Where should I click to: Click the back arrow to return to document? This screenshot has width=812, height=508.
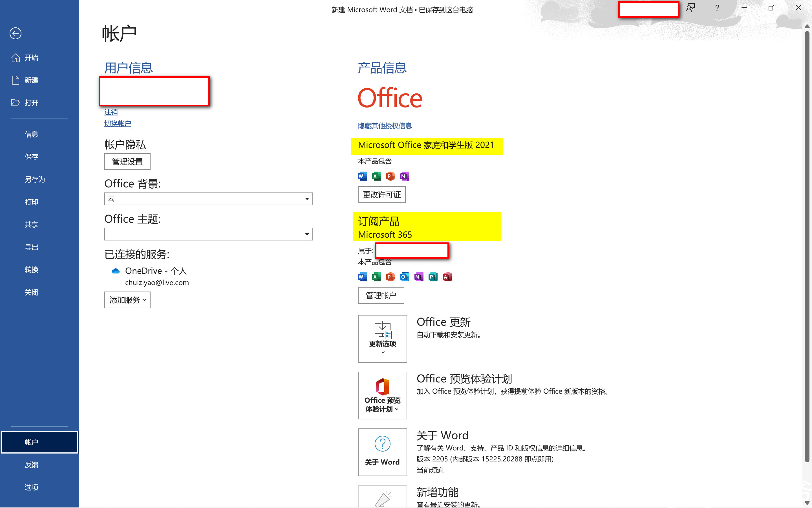pyautogui.click(x=16, y=33)
